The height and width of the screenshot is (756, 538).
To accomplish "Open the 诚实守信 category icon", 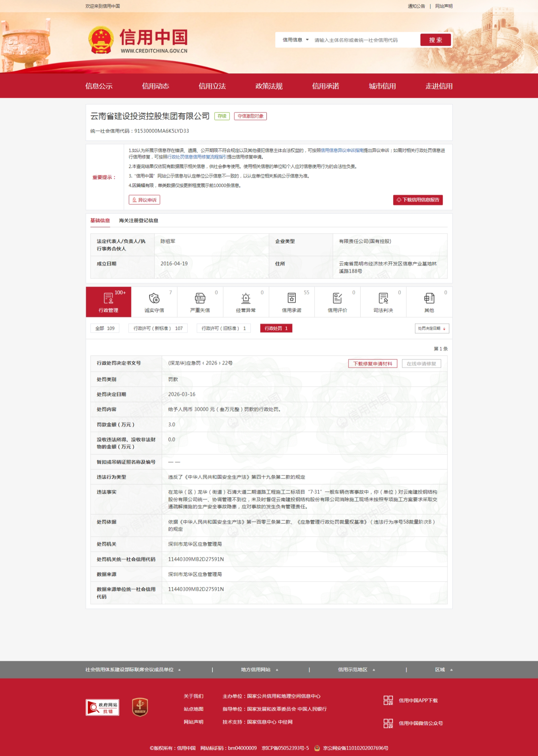I will click(154, 298).
